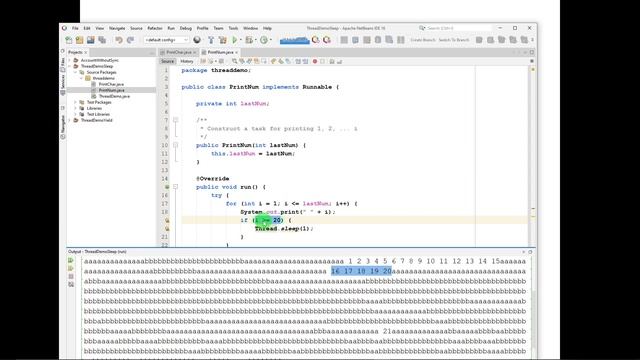Image resolution: width=640 pixels, height=360 pixels.
Task: Click the green override glyph beside the run() method
Action: [167, 187]
